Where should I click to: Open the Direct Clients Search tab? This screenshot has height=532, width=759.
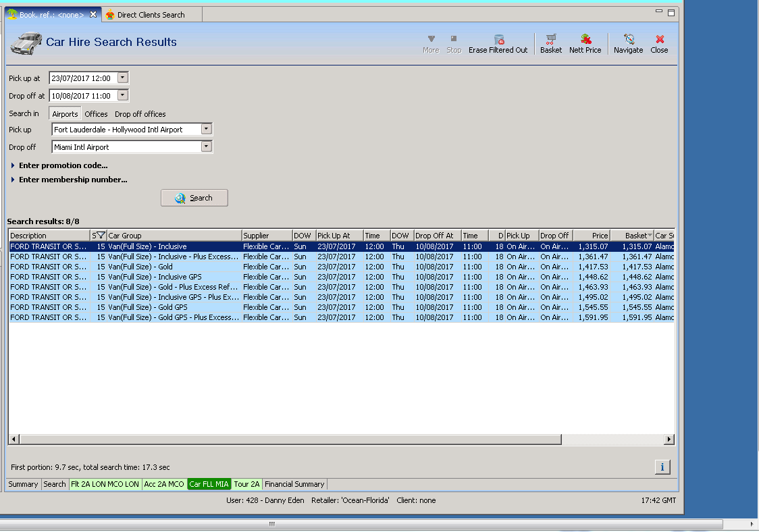(x=150, y=15)
